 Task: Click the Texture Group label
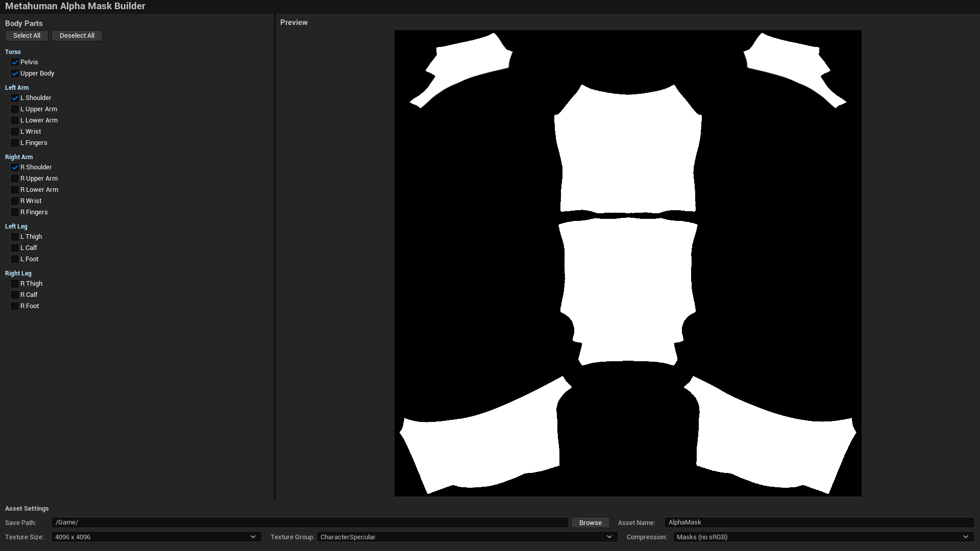(292, 537)
